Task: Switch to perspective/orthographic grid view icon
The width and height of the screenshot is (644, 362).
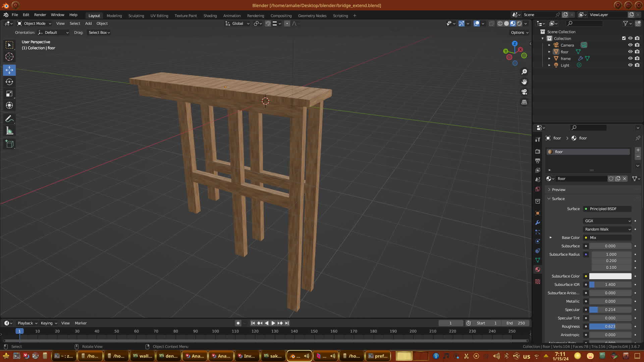Action: point(524,102)
